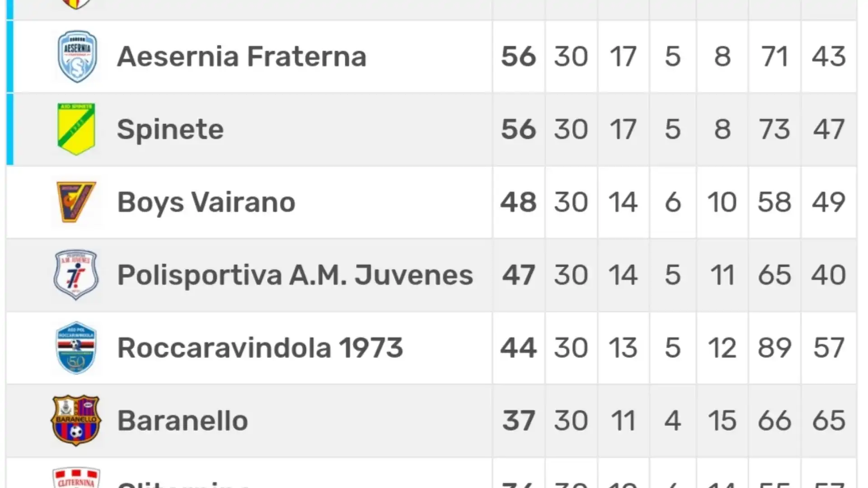Click the Roccaravindola 1973 team logo

(x=76, y=347)
